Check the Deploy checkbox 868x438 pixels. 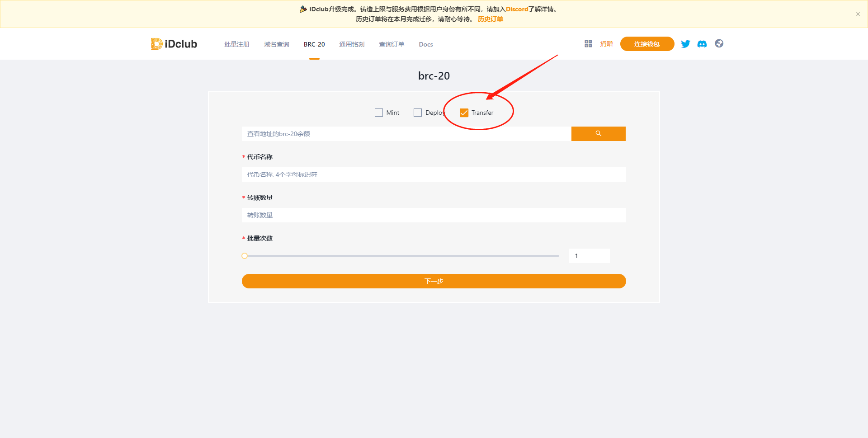click(x=418, y=113)
